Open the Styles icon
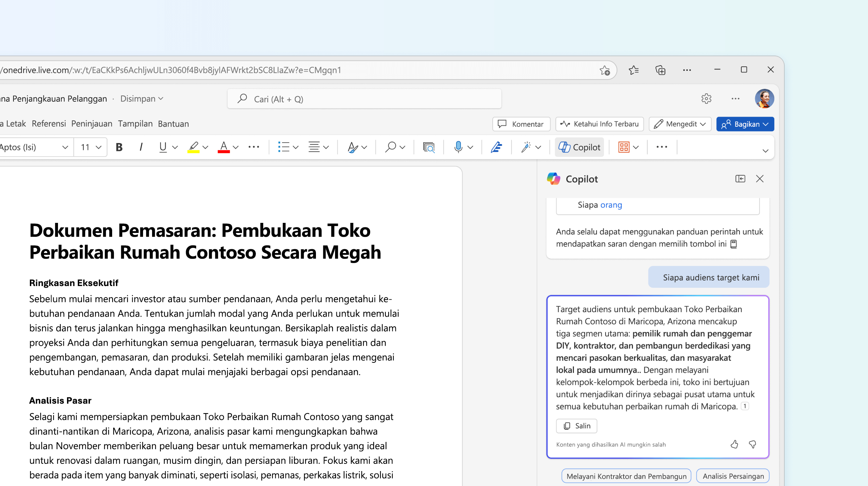The image size is (868, 486). (353, 147)
